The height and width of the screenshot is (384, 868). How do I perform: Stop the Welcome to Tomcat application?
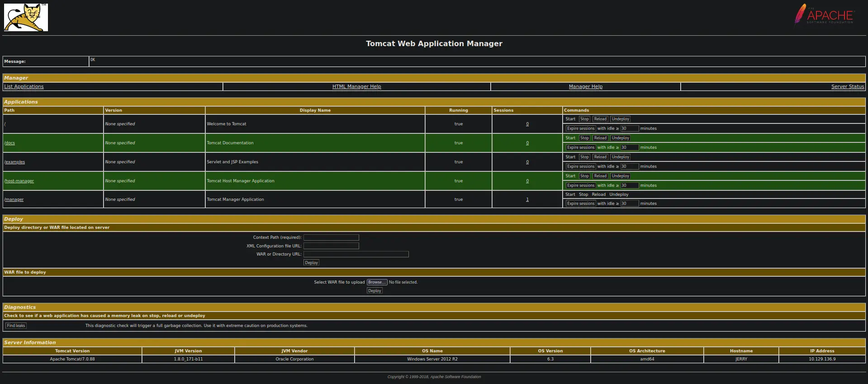click(584, 119)
